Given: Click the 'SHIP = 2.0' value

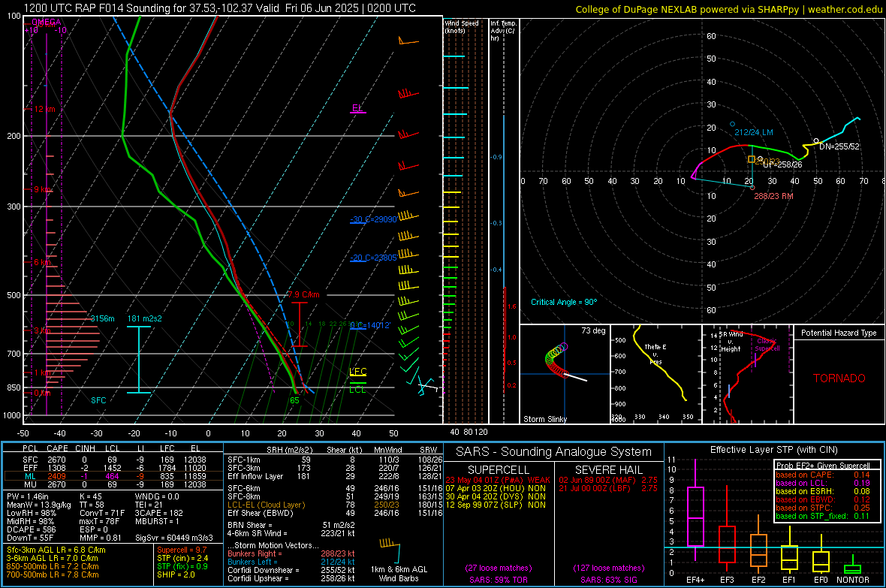Looking at the screenshot, I should tap(176, 574).
